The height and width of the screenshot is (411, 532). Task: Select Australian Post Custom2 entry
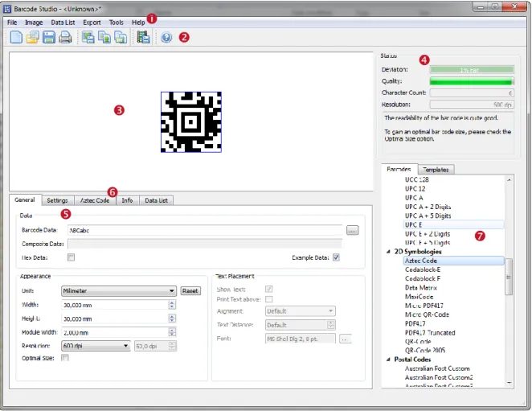(x=439, y=377)
